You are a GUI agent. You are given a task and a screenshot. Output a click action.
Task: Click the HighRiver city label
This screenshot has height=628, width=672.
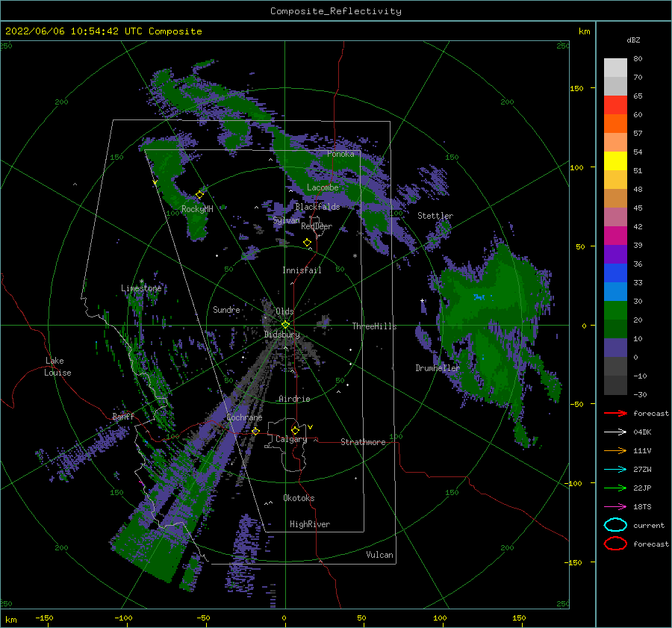click(310, 524)
